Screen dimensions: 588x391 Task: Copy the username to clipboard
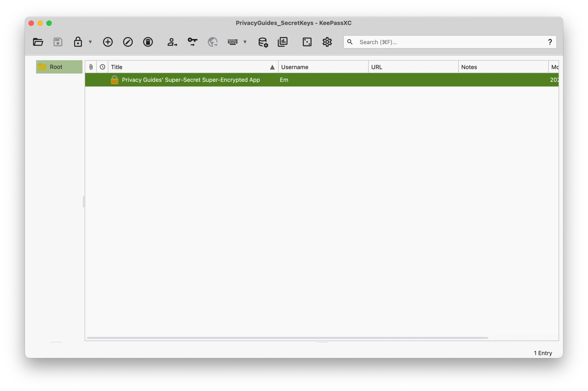172,42
